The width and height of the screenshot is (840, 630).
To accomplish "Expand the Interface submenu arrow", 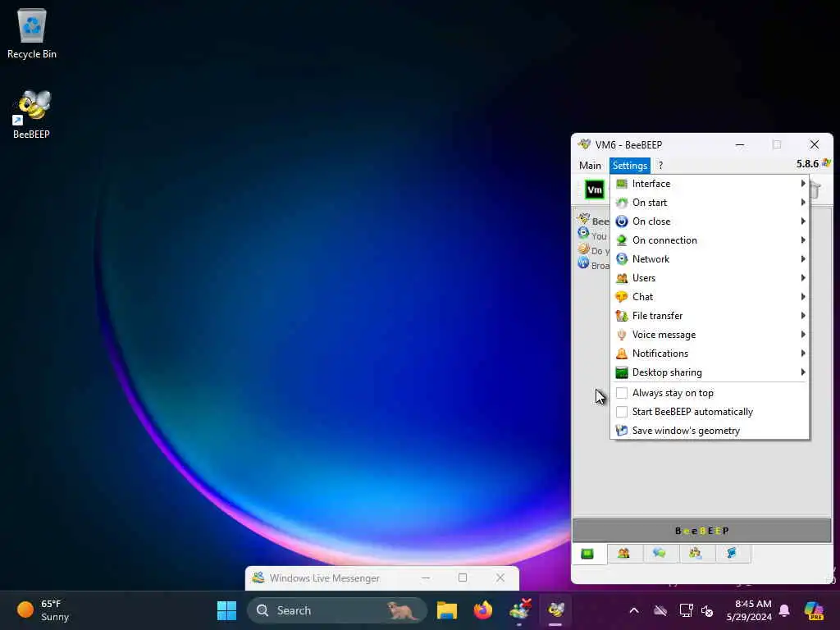I will (x=802, y=183).
